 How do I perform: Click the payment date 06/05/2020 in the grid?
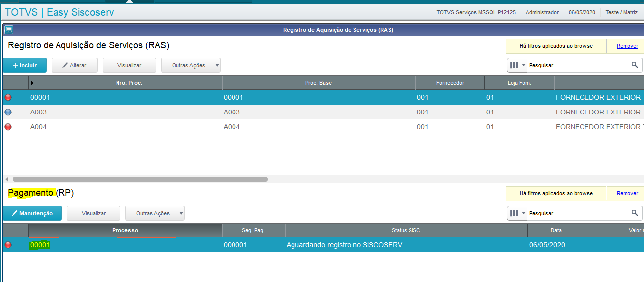coord(547,245)
